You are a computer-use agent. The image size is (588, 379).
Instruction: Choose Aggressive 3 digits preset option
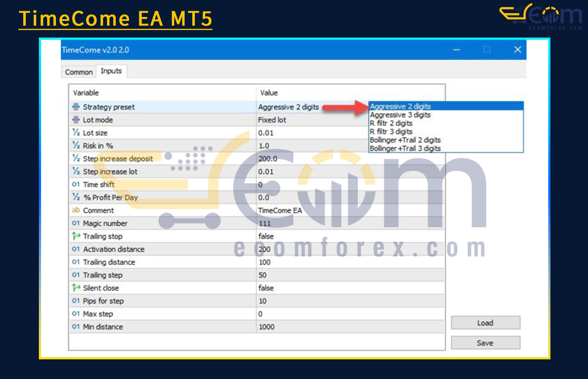[446, 115]
